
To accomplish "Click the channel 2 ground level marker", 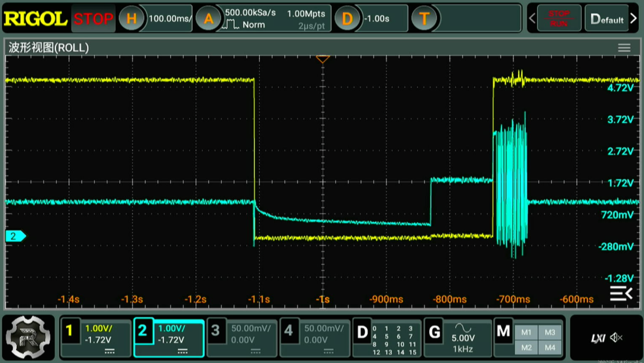I will pos(16,236).
